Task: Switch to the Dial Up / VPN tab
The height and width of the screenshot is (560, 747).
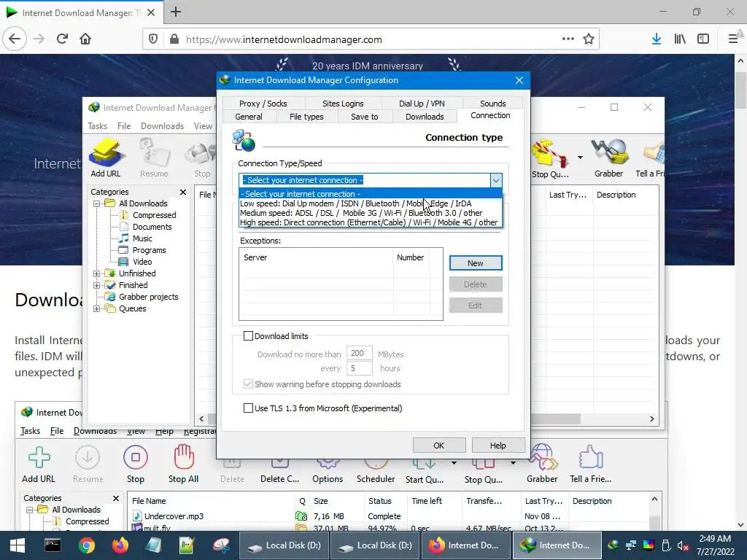Action: pyautogui.click(x=422, y=104)
